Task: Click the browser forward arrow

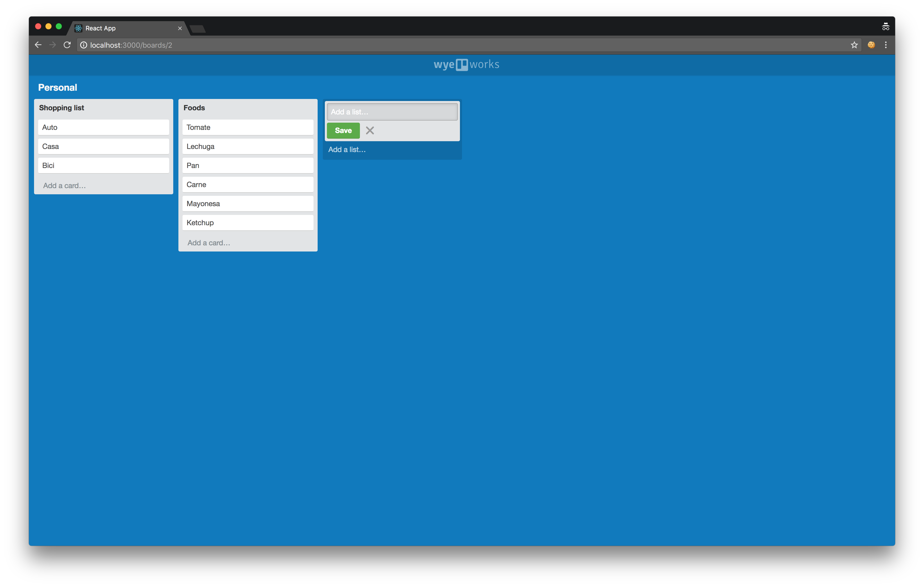Action: [53, 45]
